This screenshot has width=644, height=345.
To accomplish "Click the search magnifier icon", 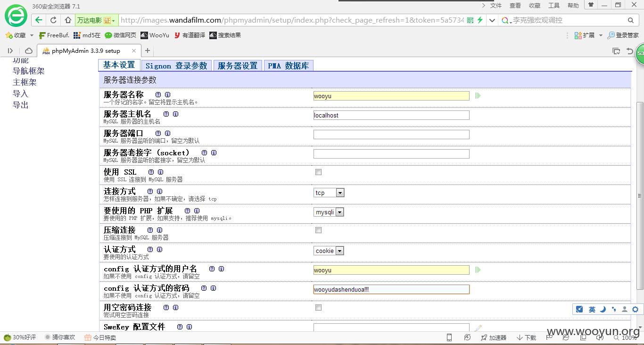I will click(x=631, y=20).
